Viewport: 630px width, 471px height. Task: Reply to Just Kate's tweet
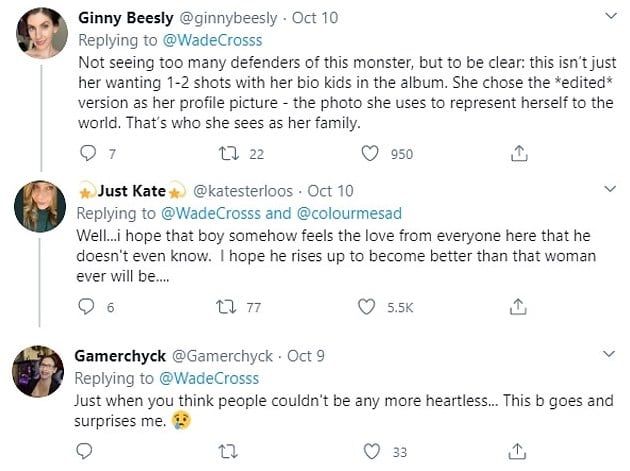pyautogui.click(x=86, y=307)
